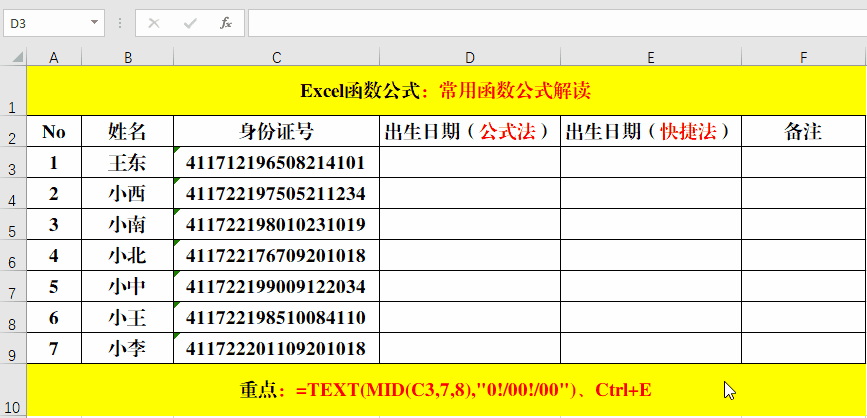Click the title cell 'Excel函数公式：常用函数公式解读'
Viewport: 867px width, 418px height.
pos(446,91)
